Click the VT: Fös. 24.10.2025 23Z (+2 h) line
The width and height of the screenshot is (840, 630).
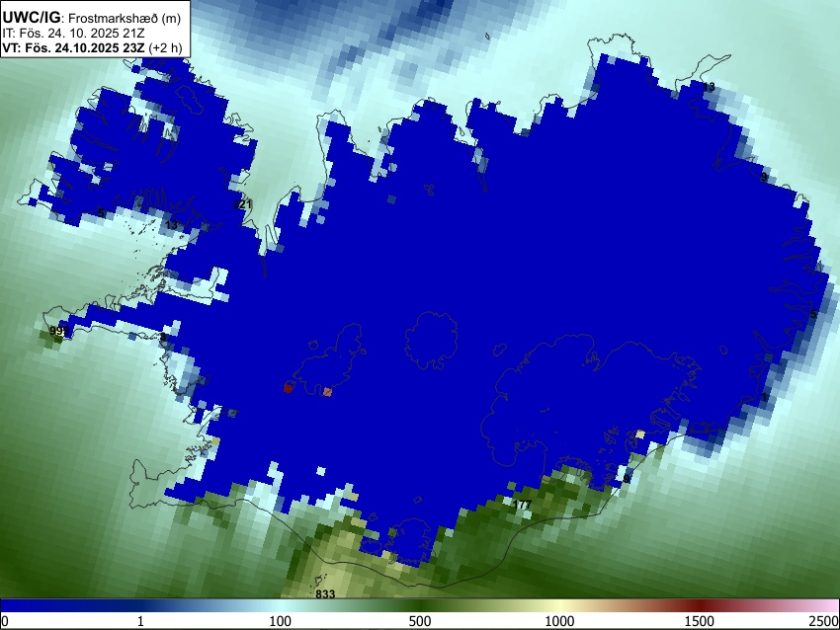click(x=92, y=47)
